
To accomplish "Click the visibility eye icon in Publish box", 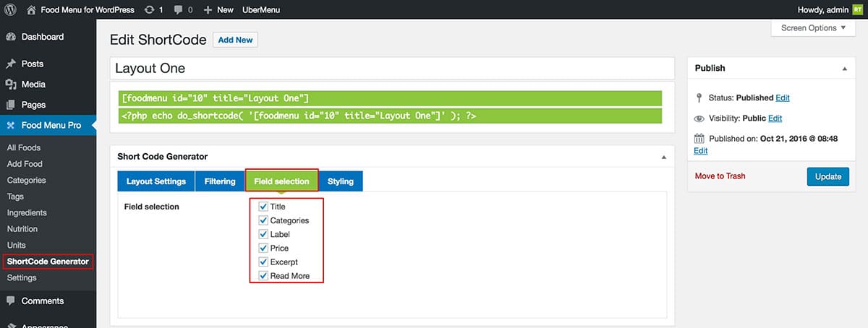I will (699, 118).
